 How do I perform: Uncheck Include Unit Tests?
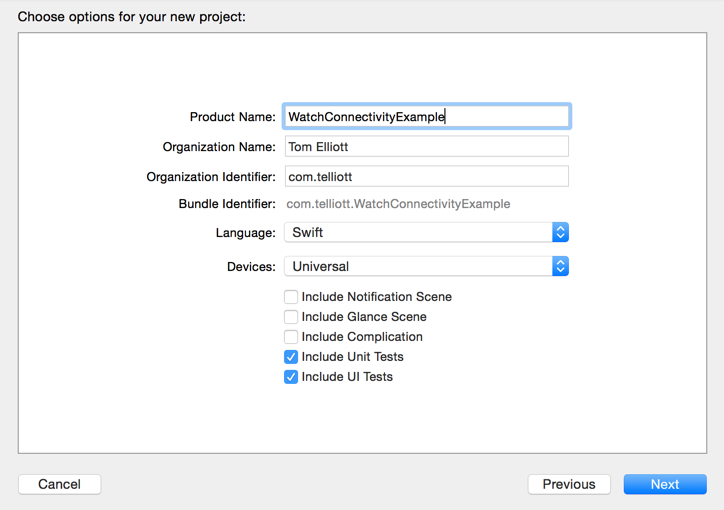pos(291,357)
